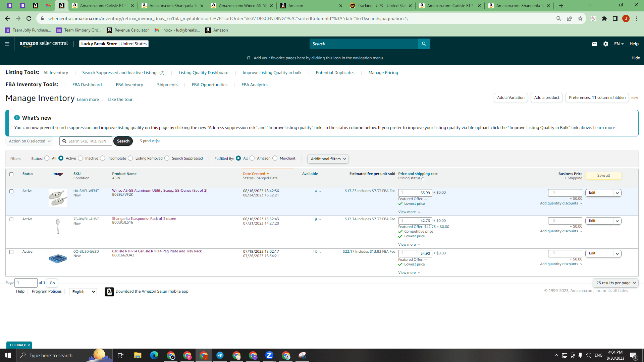Tick the select-all checkbox in table header
The width and height of the screenshot is (644, 362).
coord(11,174)
